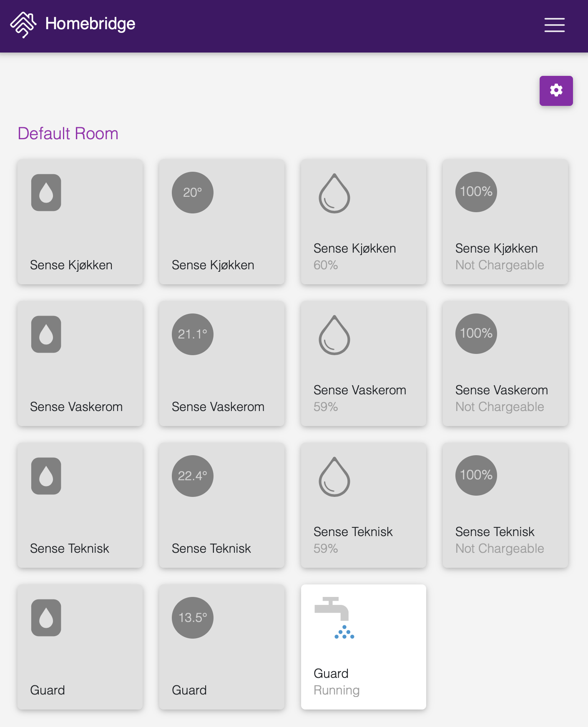Click the purple gear settings button

(x=556, y=90)
